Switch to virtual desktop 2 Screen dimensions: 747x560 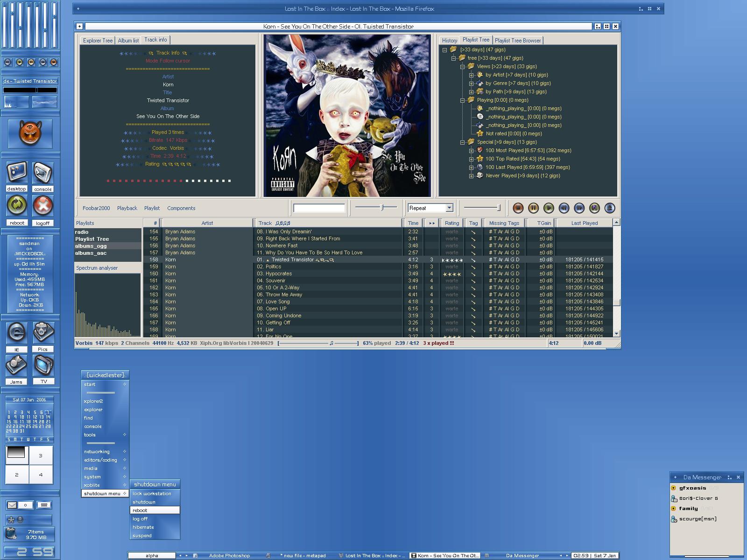pyautogui.click(x=17, y=475)
